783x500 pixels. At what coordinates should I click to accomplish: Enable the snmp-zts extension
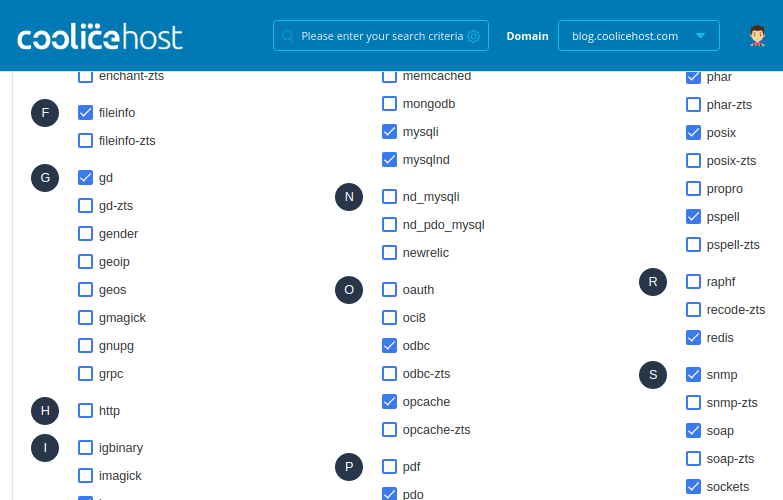click(x=694, y=403)
